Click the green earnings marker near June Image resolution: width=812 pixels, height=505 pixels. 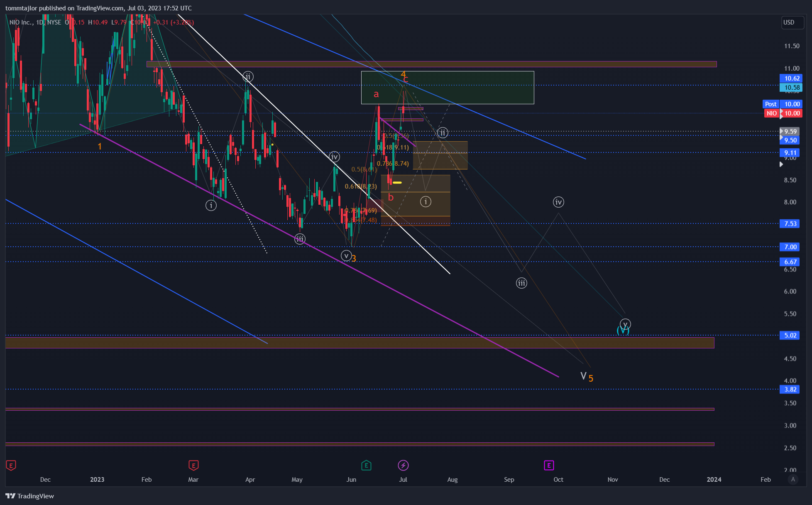pos(366,466)
